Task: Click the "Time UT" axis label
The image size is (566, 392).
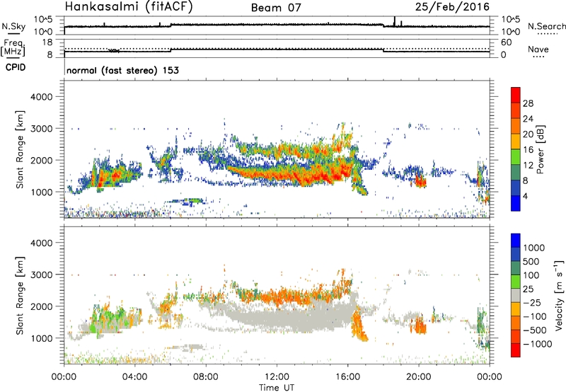Action: pyautogui.click(x=277, y=388)
